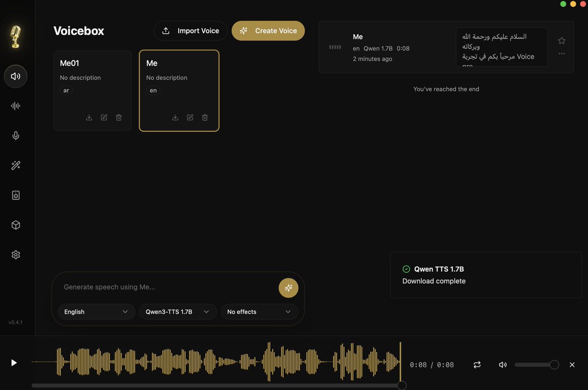
Task: Open the Qwen3-TTS 1.7B model dropdown
Action: 178,312
